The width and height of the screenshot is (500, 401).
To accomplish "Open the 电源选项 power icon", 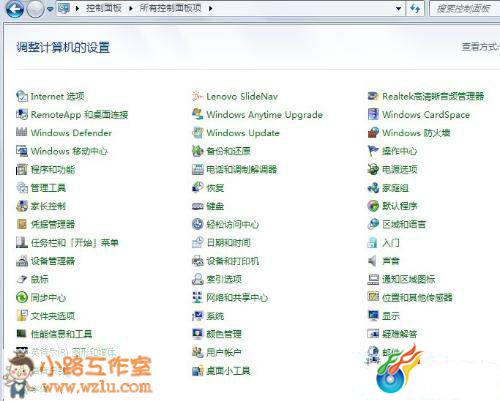I will pyautogui.click(x=373, y=169).
